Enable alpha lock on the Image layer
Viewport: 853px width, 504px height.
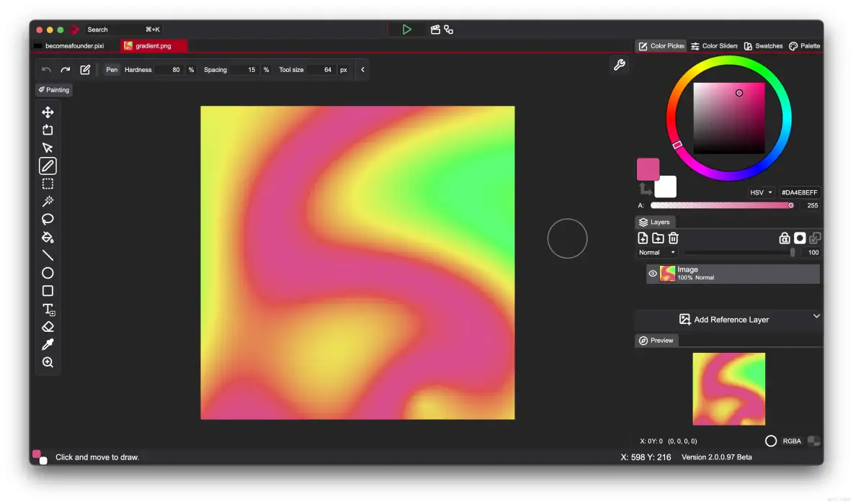coord(785,238)
